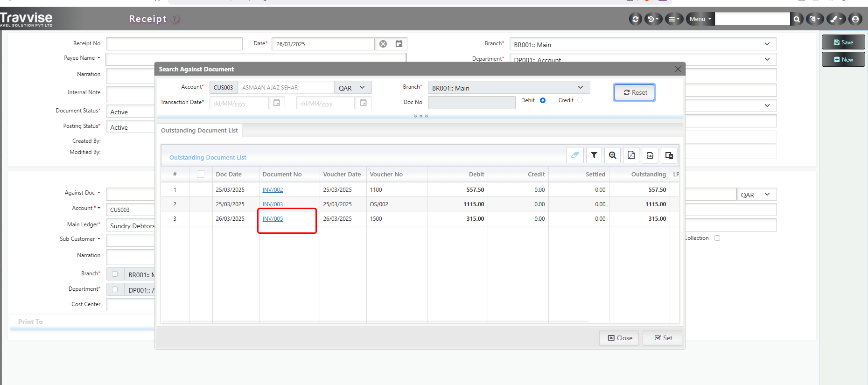Clear the receipt Date field
This screenshot has height=385, width=868.
(x=383, y=44)
